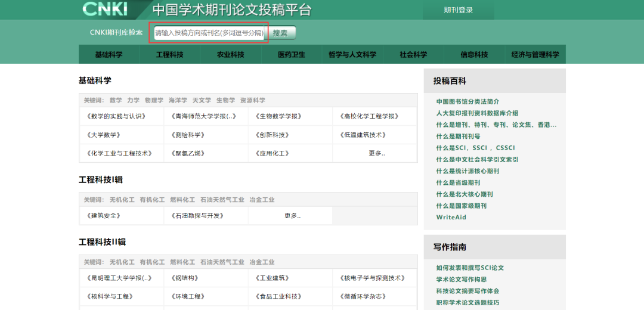This screenshot has width=644, height=310.
Task: Click the 工程科技II辑 section heading
Action: pos(103,242)
